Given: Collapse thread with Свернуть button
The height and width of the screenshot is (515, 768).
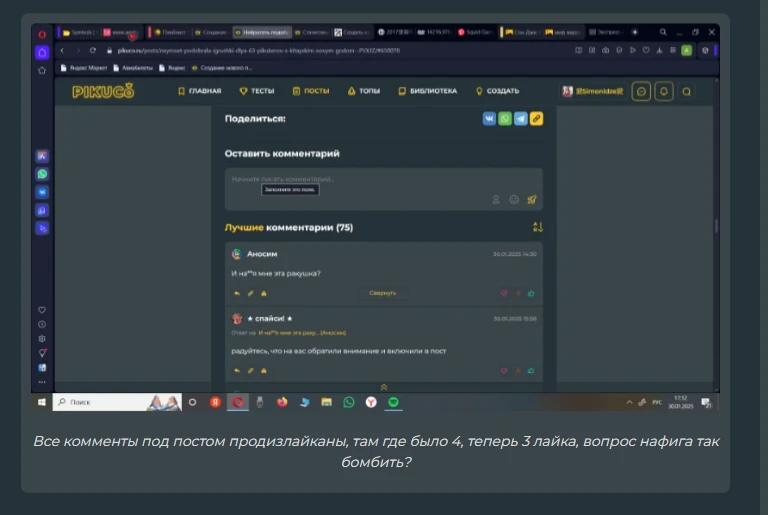Looking at the screenshot, I should [x=383, y=293].
